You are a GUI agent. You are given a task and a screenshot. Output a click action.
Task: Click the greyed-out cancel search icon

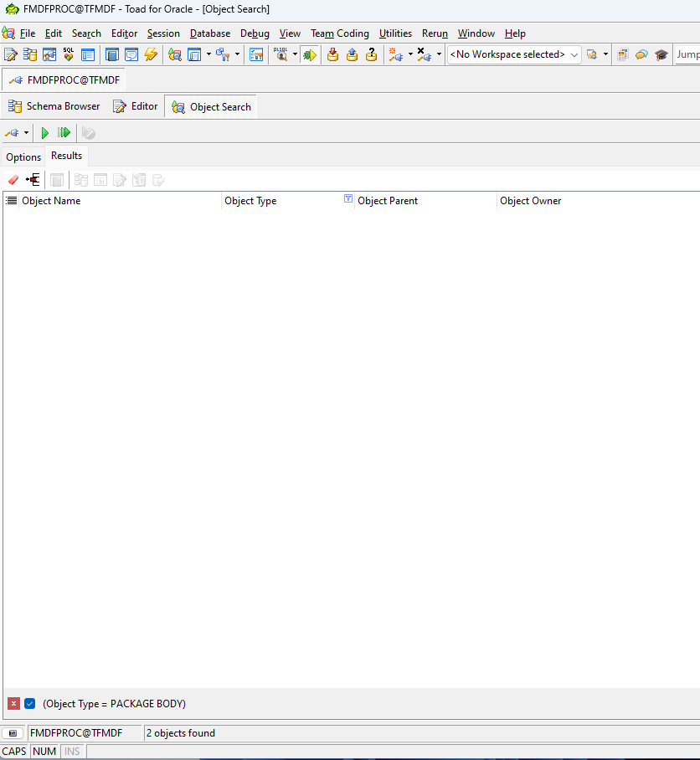(88, 133)
